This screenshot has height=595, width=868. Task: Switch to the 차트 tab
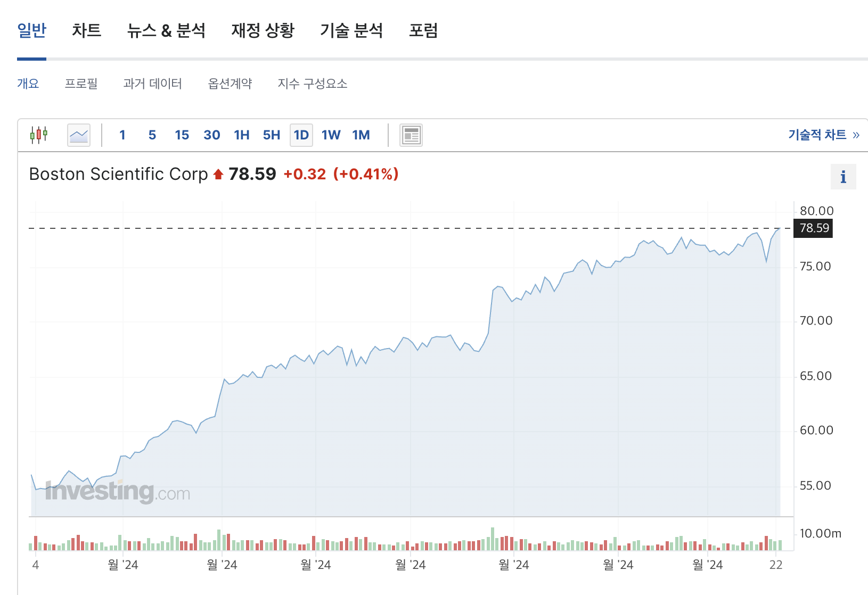coord(87,30)
